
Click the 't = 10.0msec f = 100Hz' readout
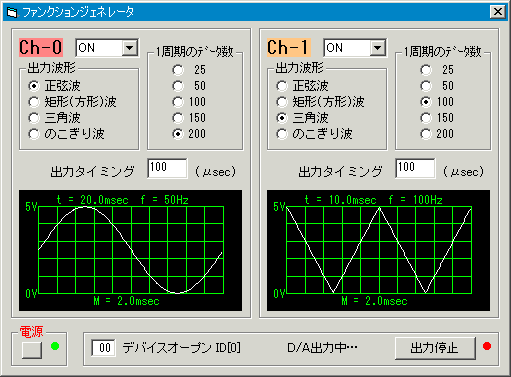pos(373,200)
